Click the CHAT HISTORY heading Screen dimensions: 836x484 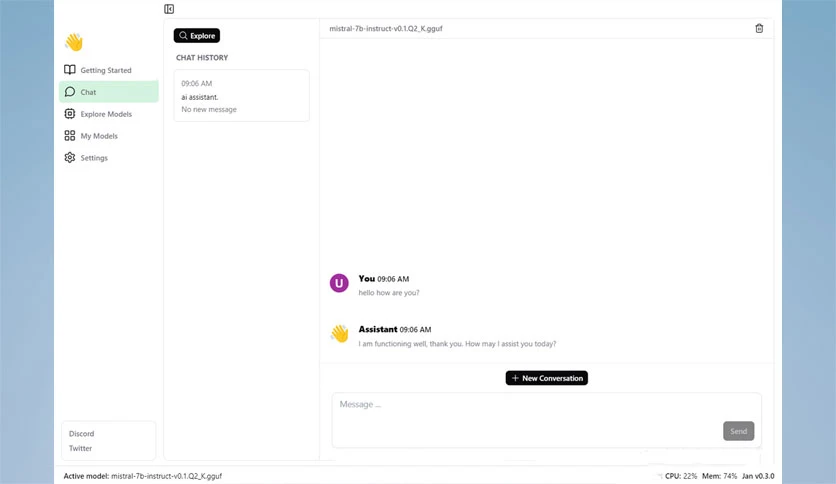coord(202,58)
